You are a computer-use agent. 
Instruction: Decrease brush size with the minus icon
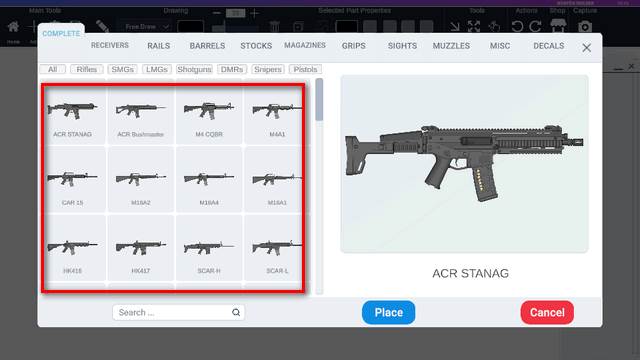click(217, 13)
